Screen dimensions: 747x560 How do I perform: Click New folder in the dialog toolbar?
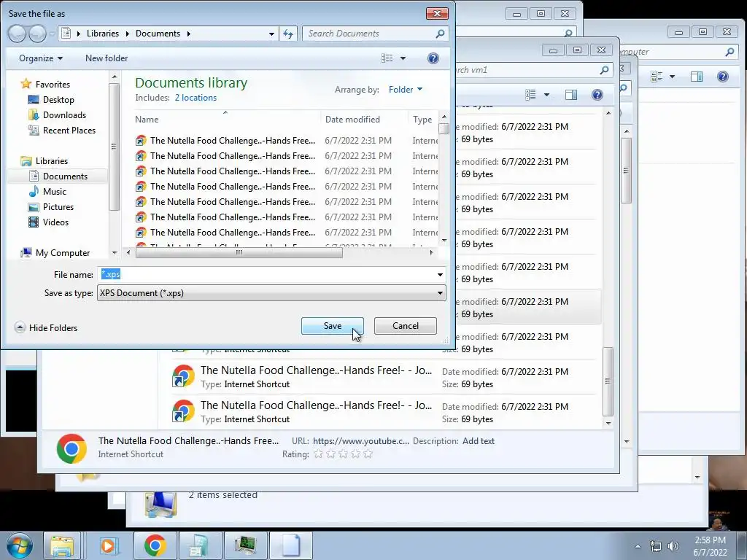[x=107, y=58]
